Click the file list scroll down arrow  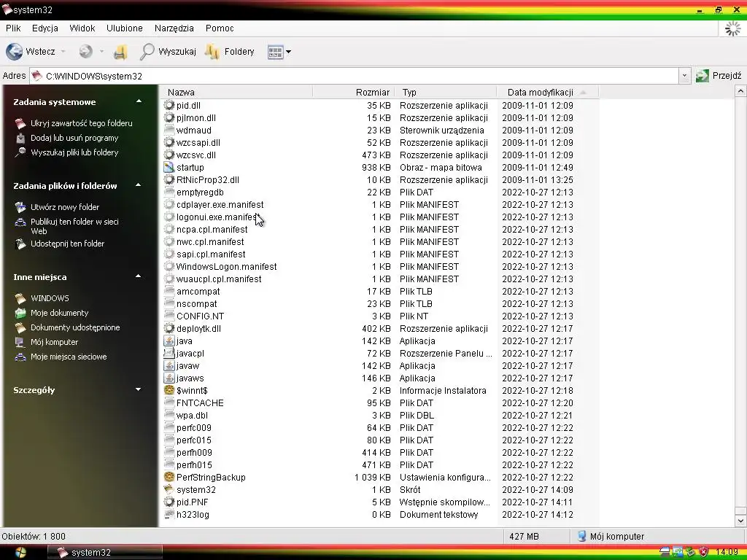pyautogui.click(x=740, y=521)
